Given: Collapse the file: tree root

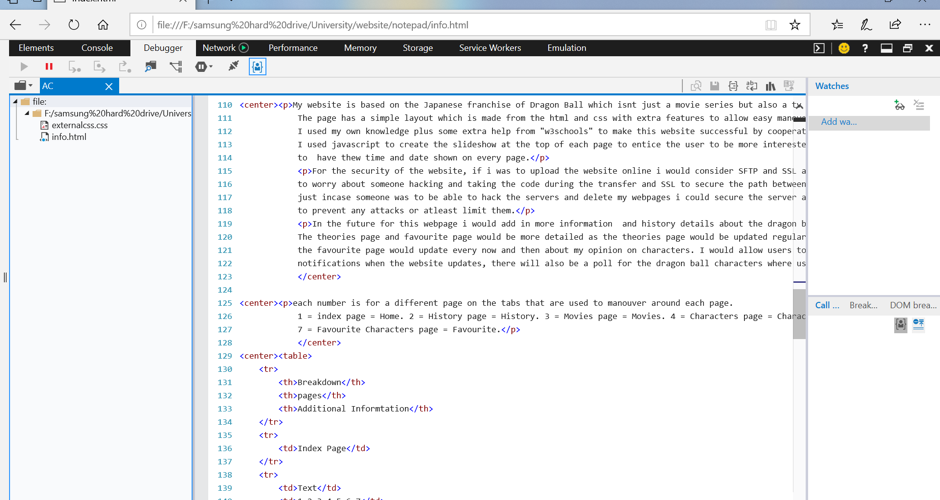Looking at the screenshot, I should (x=16, y=102).
